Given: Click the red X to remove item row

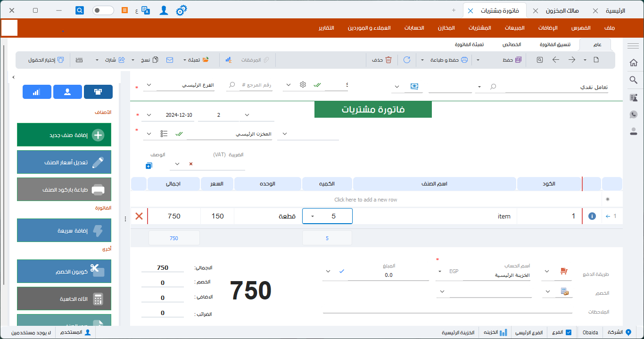Looking at the screenshot, I should 139,216.
